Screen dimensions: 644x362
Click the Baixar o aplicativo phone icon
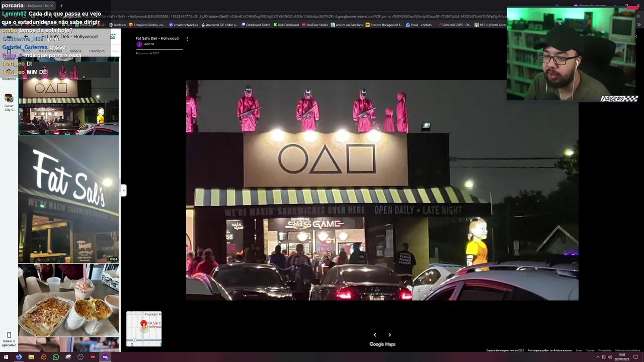(9, 335)
